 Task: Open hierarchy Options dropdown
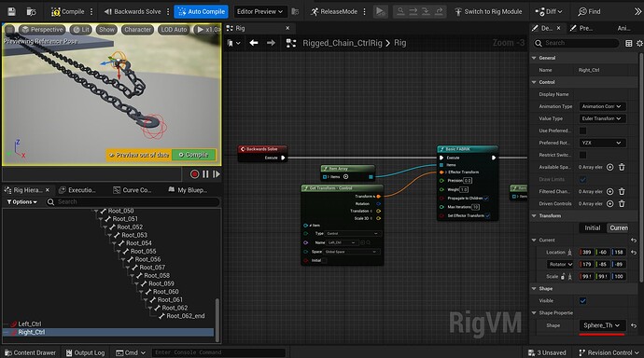[22, 201]
